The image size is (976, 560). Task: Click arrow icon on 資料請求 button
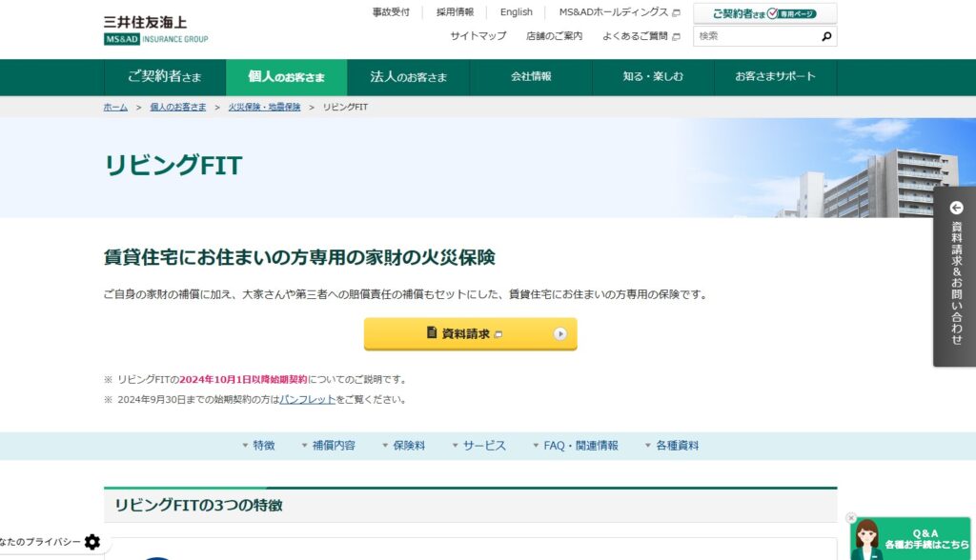560,334
